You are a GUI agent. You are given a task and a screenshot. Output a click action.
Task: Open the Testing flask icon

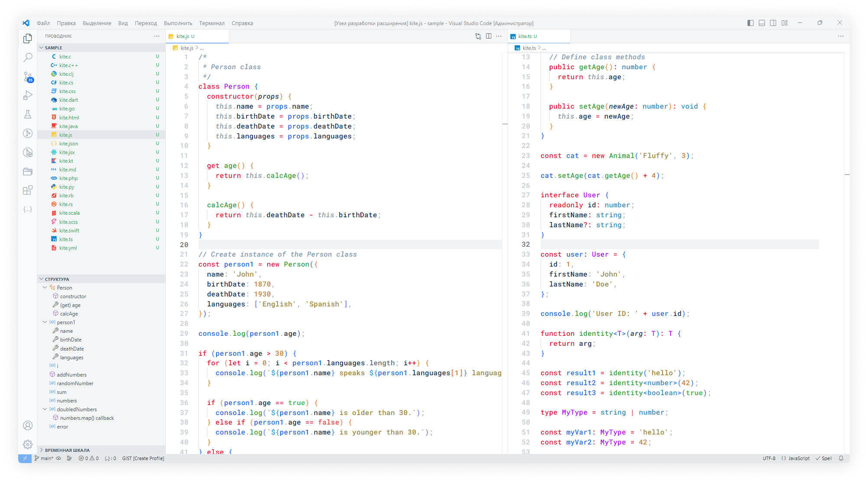click(28, 114)
